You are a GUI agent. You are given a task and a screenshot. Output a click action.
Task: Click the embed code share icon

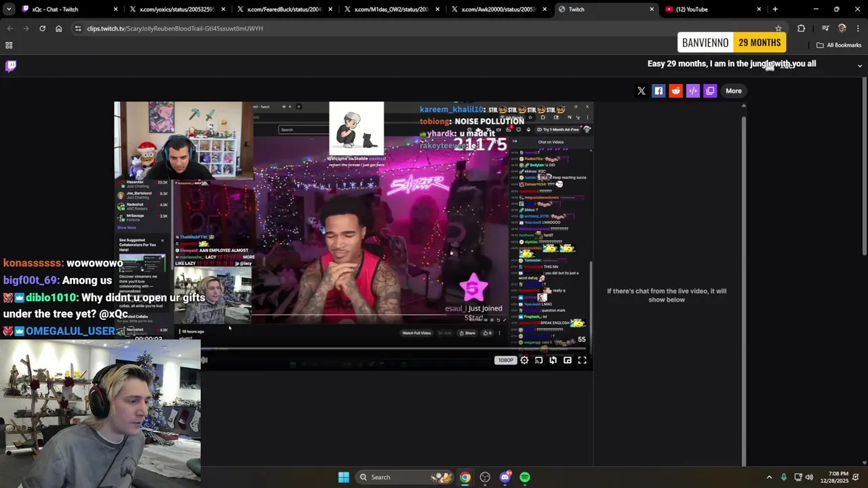click(x=692, y=91)
